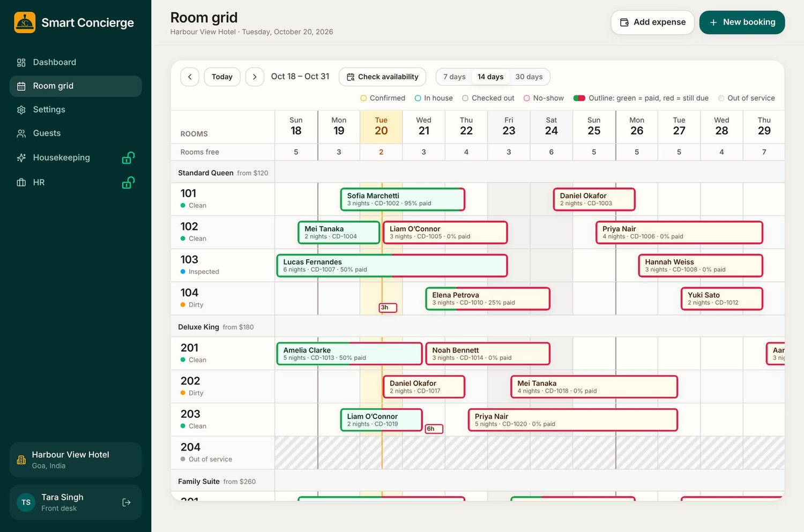Click the Smart Concierge bell logo
This screenshot has height=532, width=804.
[x=25, y=23]
